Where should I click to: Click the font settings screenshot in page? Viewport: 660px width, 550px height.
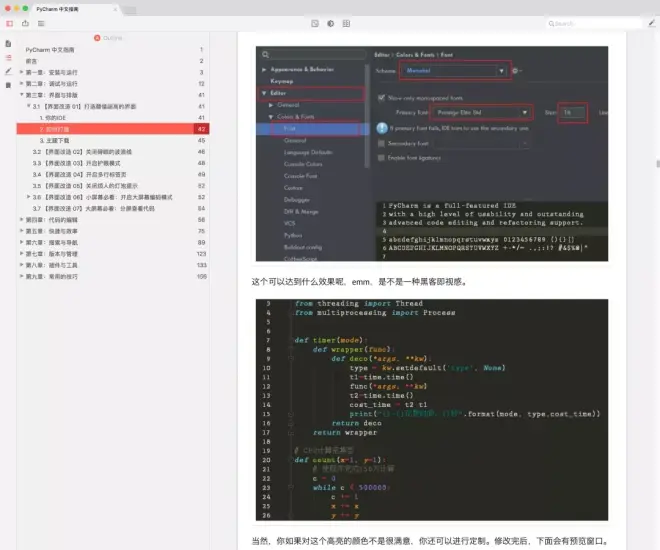[x=432, y=154]
